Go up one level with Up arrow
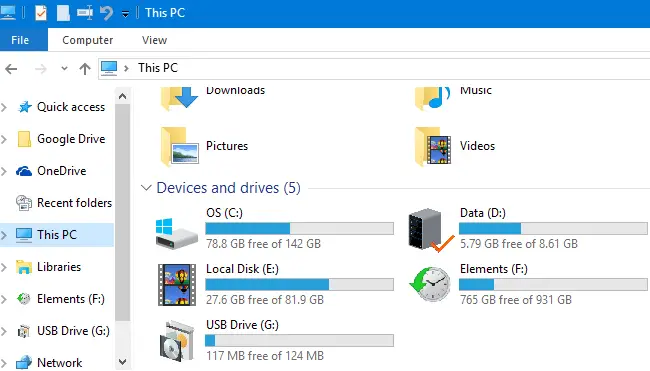Image resolution: width=650 pixels, height=371 pixels. click(85, 68)
